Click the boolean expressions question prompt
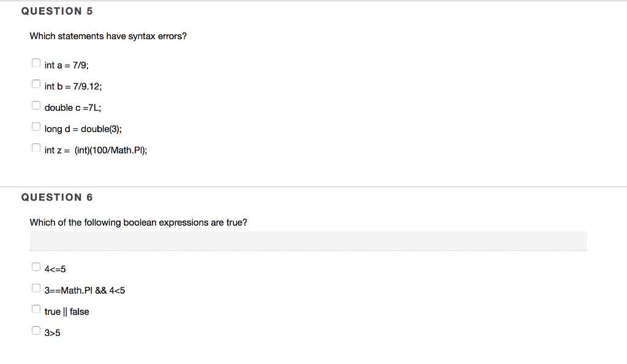Viewport: 627px width, 364px height. pyautogui.click(x=138, y=222)
